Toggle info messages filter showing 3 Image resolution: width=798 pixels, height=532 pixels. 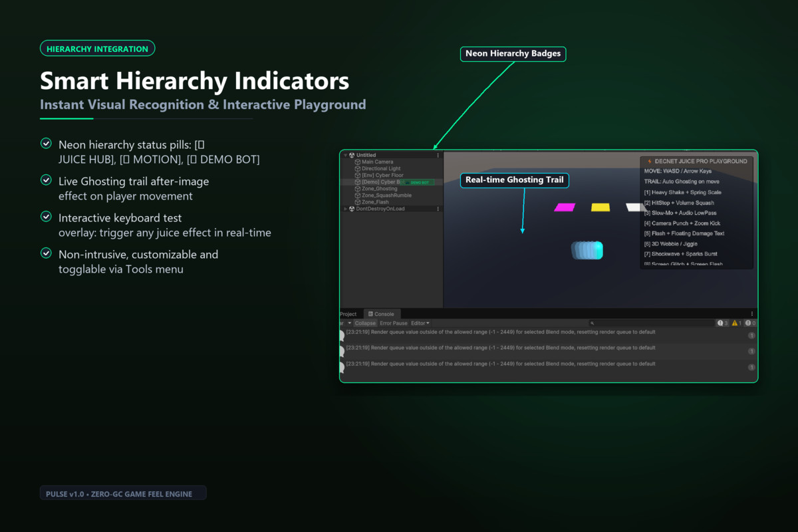coord(722,323)
